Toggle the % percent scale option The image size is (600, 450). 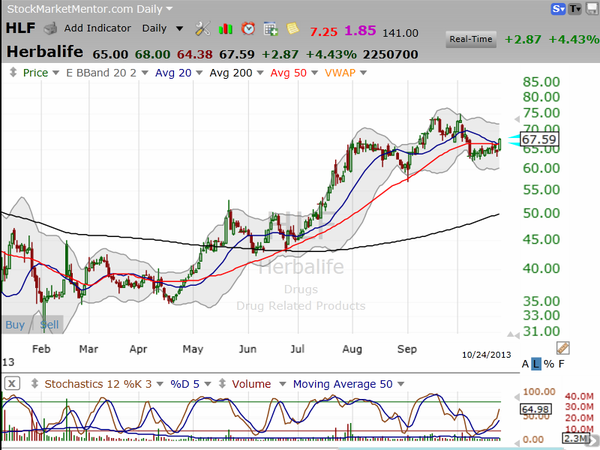tap(549, 364)
